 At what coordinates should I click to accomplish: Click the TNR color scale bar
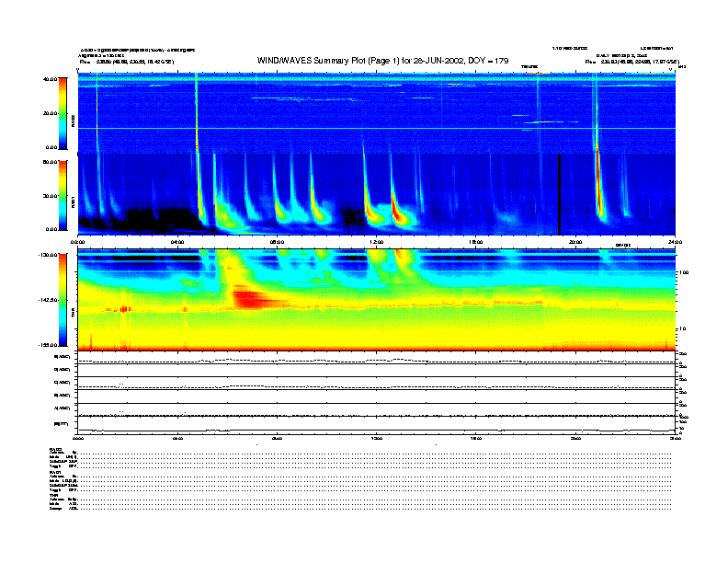pyautogui.click(x=63, y=300)
